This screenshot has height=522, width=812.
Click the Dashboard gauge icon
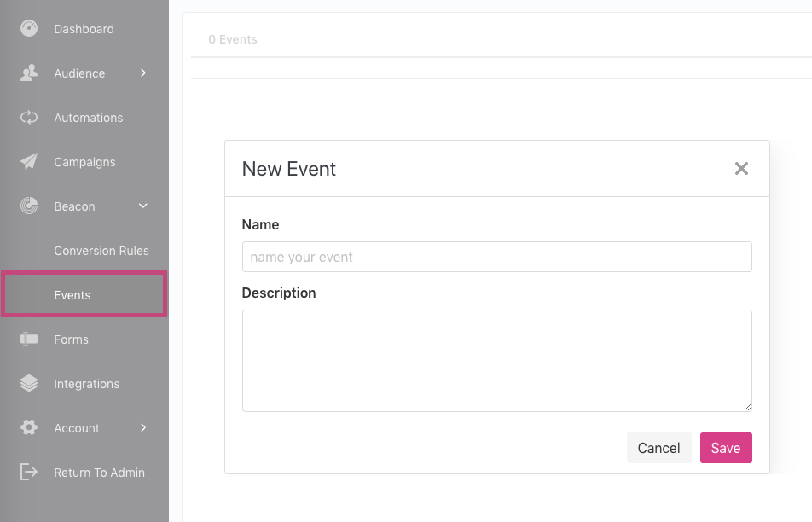(x=29, y=28)
